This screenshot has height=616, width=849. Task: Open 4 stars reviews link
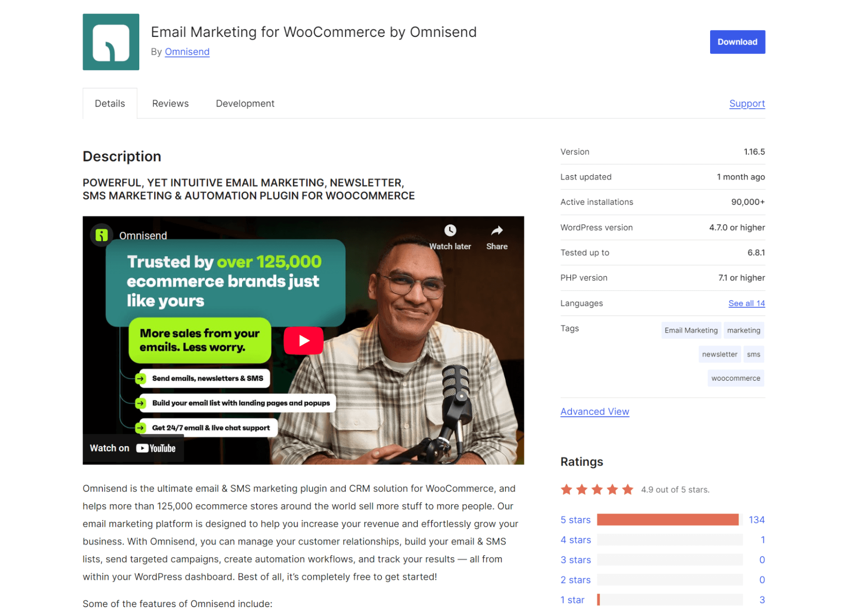coord(575,540)
